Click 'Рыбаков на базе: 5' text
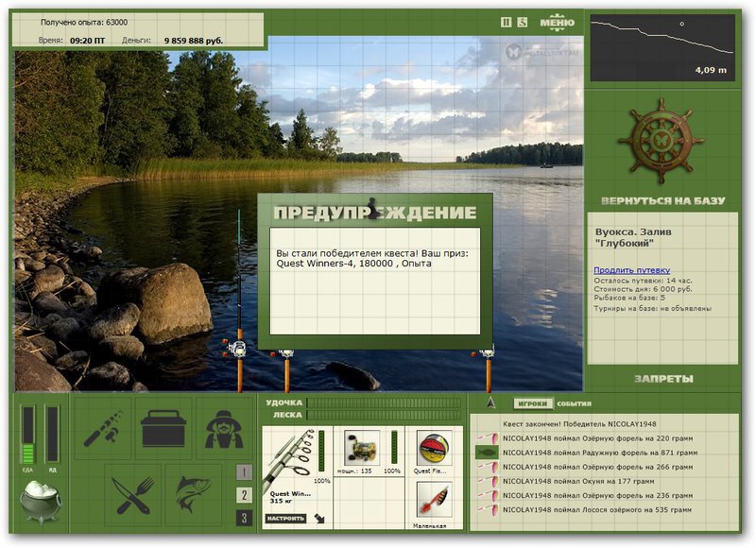Image resolution: width=756 pixels, height=548 pixels. point(629,298)
